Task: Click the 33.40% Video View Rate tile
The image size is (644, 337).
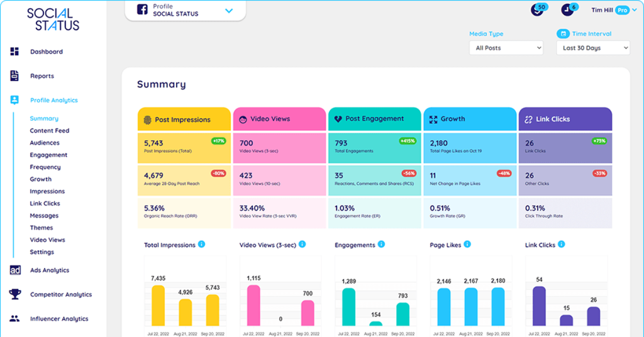Action: 279,213
